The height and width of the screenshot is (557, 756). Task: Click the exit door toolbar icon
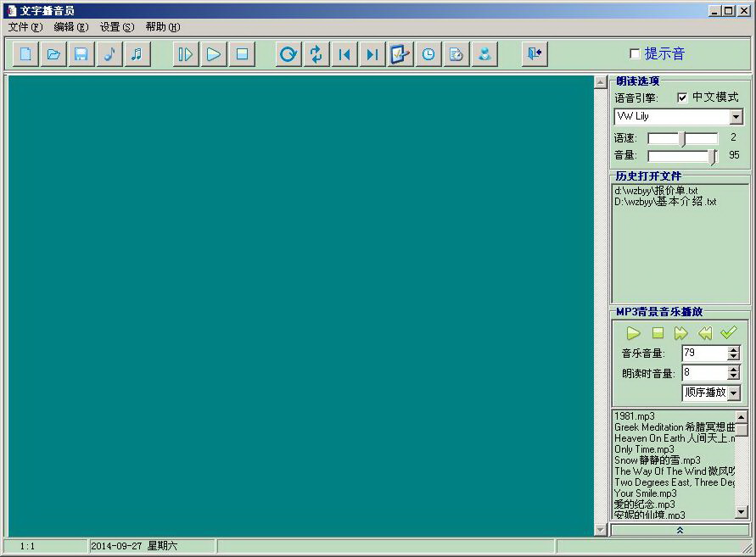pyautogui.click(x=534, y=54)
